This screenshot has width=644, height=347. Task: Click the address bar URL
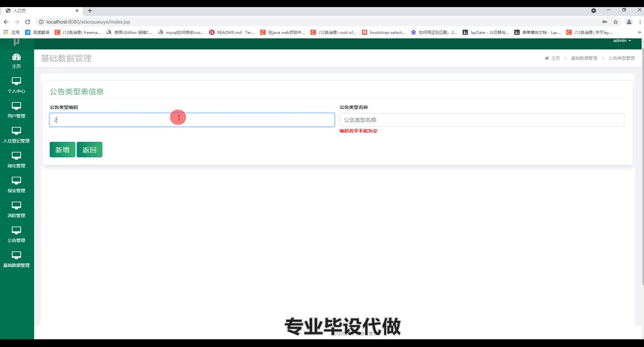coord(88,22)
